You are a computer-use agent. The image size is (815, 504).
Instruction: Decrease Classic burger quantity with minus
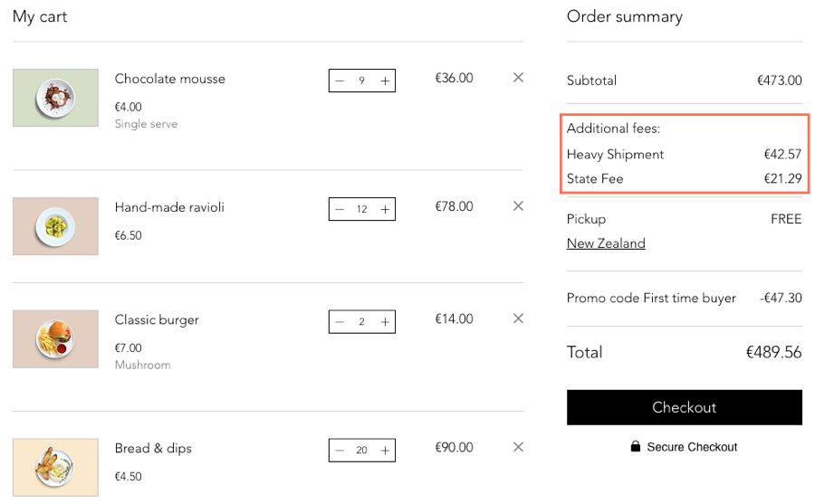(x=340, y=322)
